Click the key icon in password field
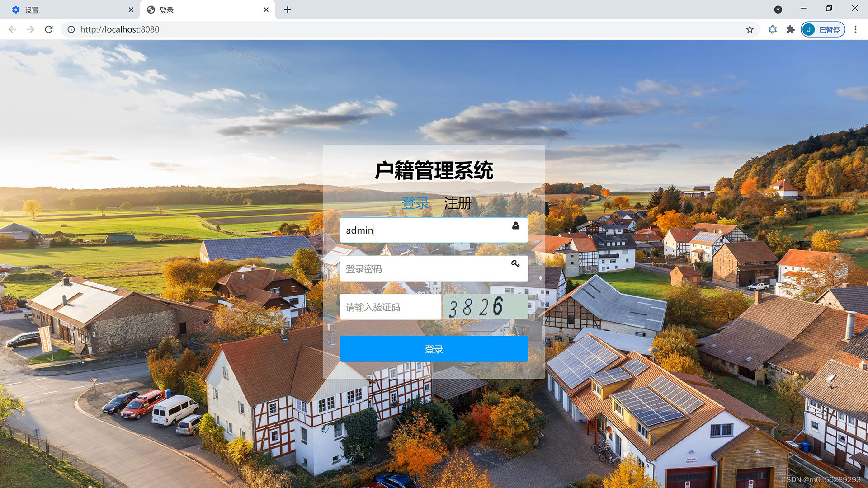 515,264
